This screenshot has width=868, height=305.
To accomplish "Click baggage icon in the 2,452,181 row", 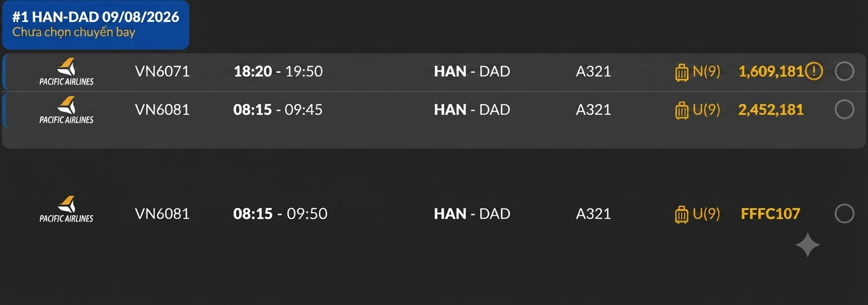I will [682, 110].
